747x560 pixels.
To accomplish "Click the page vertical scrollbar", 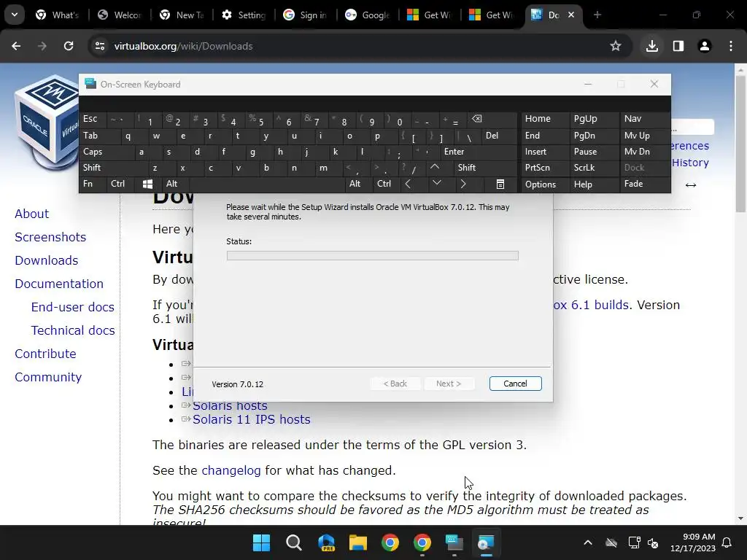I will click(x=740, y=143).
